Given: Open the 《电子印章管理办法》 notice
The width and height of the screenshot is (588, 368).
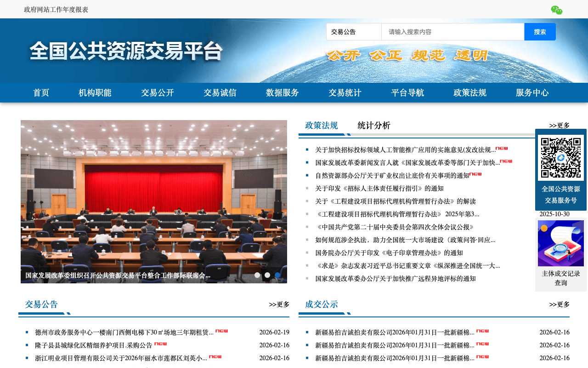Looking at the screenshot, I should click(x=389, y=253).
